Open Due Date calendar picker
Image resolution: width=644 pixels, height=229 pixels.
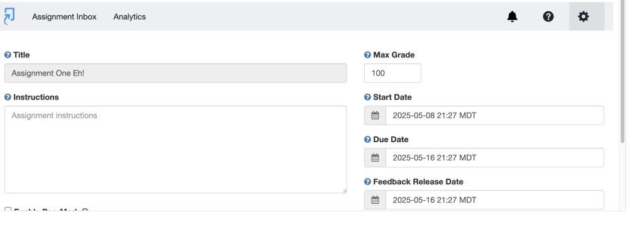click(x=375, y=158)
